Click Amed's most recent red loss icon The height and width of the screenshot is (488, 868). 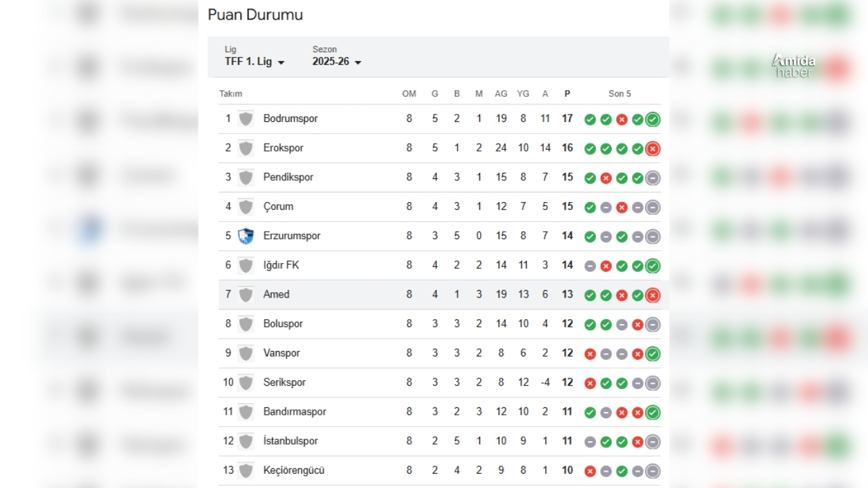pos(652,295)
